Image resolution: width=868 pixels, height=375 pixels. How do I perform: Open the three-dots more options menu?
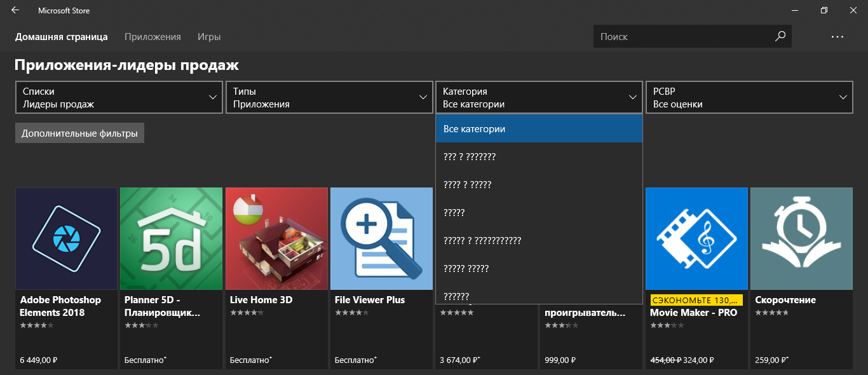[x=837, y=37]
